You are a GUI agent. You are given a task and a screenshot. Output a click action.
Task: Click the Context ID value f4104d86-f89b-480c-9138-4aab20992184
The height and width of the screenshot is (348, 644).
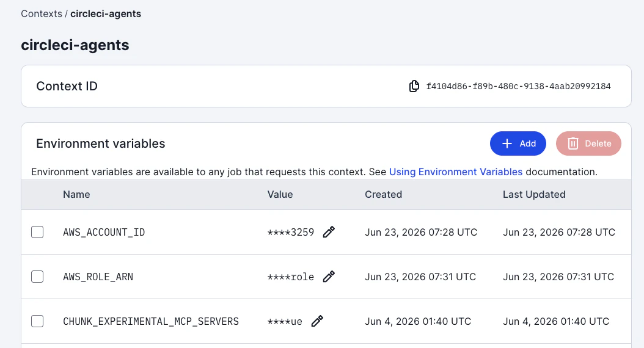pyautogui.click(x=518, y=86)
